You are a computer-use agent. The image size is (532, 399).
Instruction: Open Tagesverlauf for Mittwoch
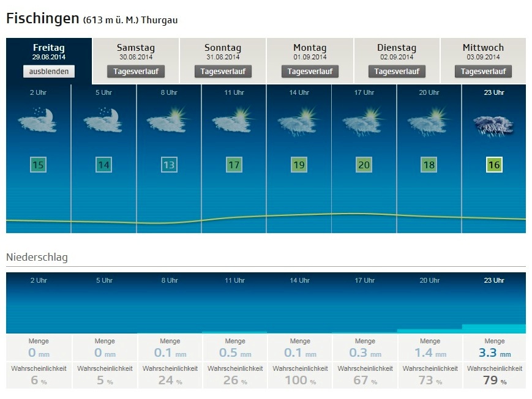click(483, 71)
